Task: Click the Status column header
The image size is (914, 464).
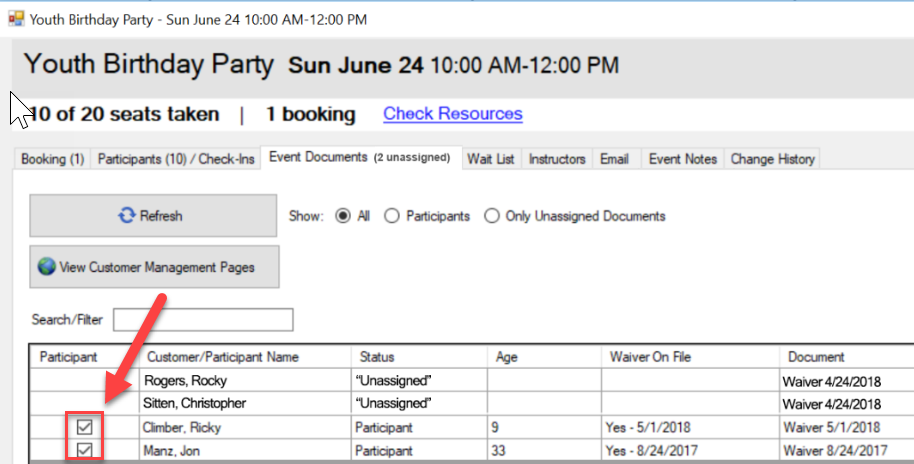Action: click(377, 357)
